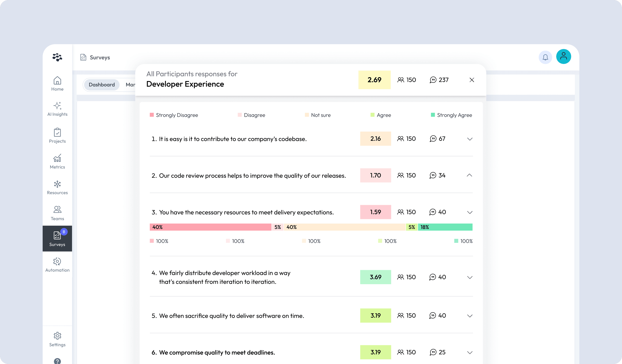Image resolution: width=622 pixels, height=364 pixels.
Task: Expand question 4 about workload distribution
Action: click(x=470, y=277)
